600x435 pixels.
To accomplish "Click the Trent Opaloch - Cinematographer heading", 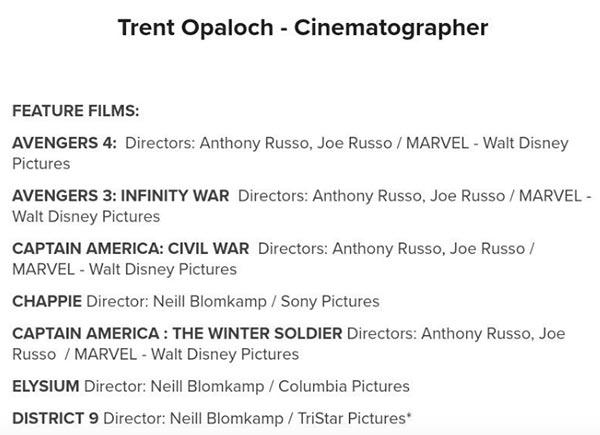I will tap(303, 28).
